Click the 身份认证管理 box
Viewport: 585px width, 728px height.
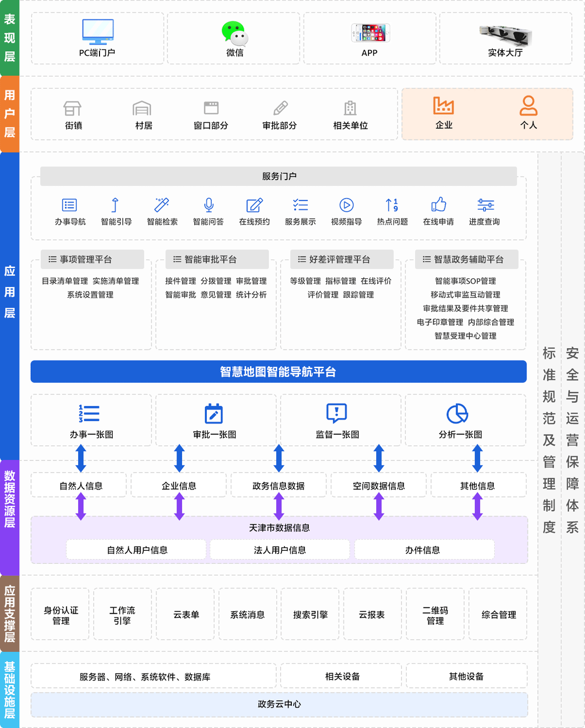point(61,614)
